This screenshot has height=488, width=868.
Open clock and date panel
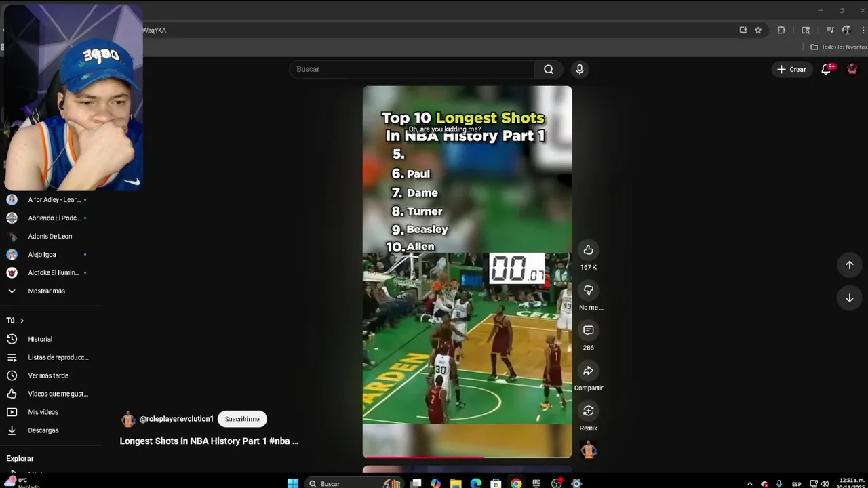coord(852,483)
